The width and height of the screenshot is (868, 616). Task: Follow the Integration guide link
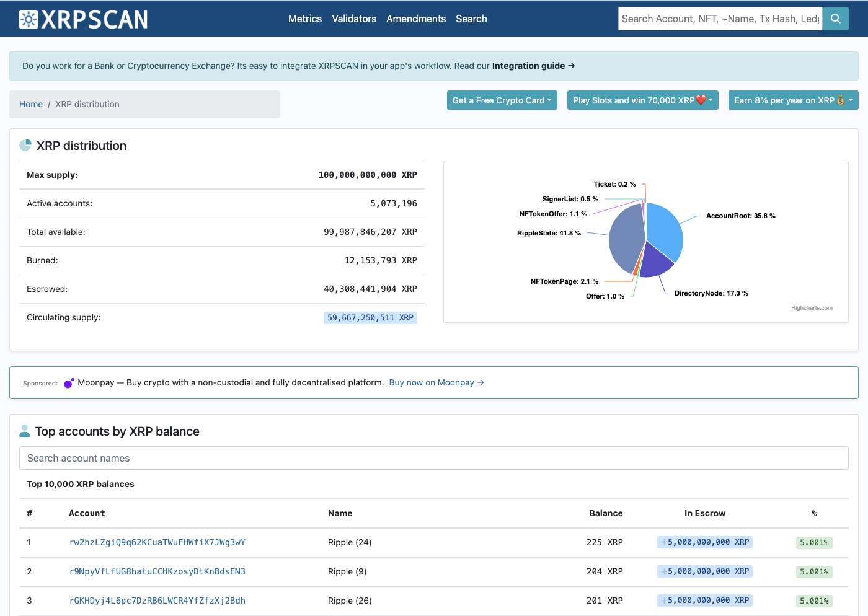(x=533, y=66)
